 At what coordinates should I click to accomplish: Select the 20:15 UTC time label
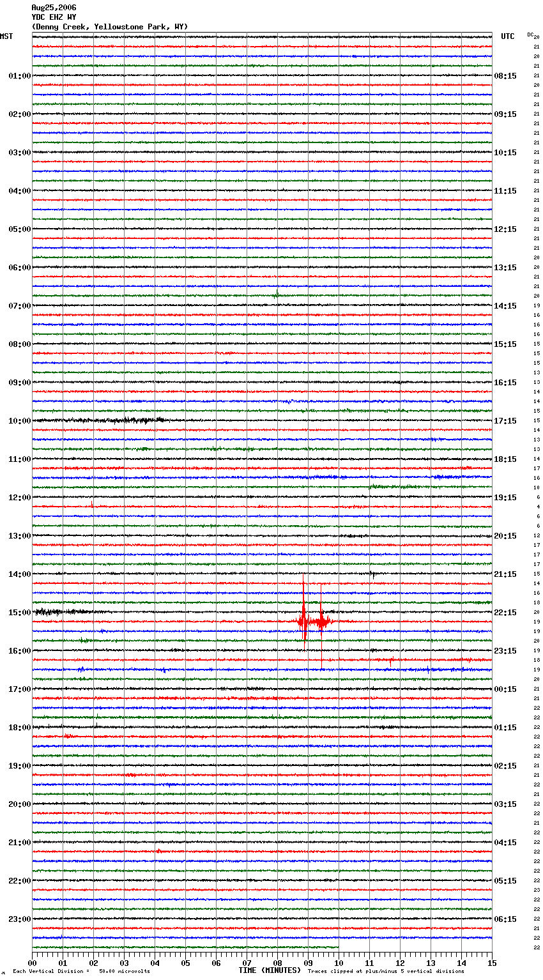505,536
